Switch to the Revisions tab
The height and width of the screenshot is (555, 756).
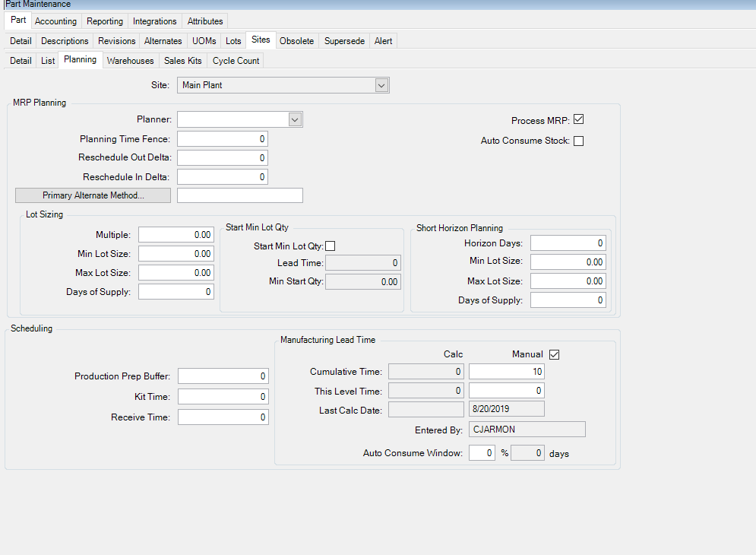[x=117, y=41]
